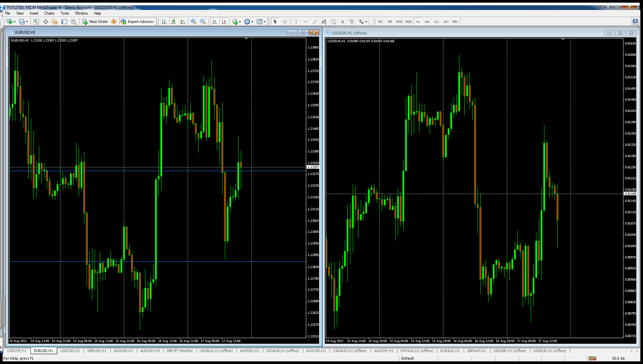
Task: Expand the periodicity clock dropdown
Action: coord(252,22)
